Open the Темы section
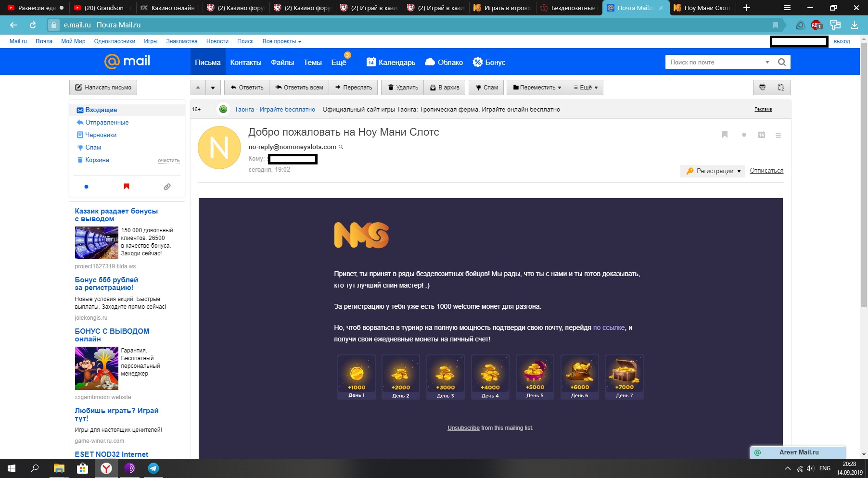Viewport: 868px width, 478px height. 313,62
